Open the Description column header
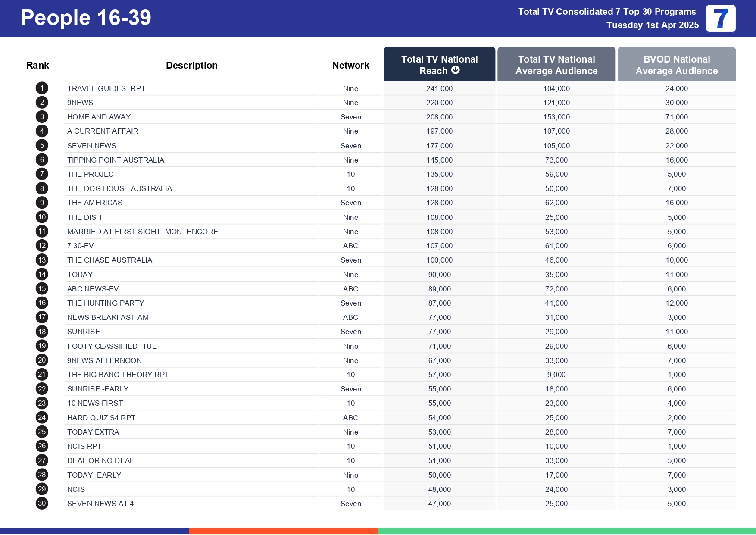756x535 pixels. (192, 65)
